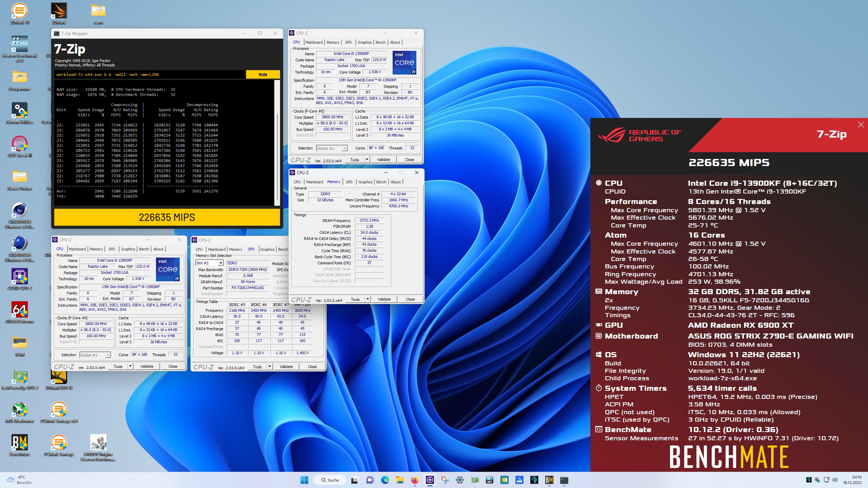Launch CPUID CPU-Z desktop shortcut

coord(20,279)
